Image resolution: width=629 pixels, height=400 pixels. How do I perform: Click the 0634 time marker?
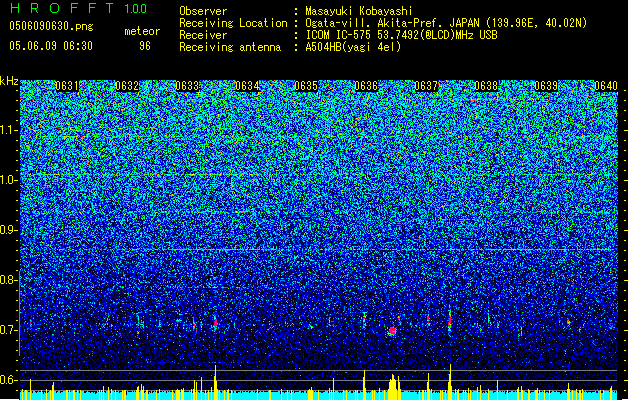click(x=247, y=86)
